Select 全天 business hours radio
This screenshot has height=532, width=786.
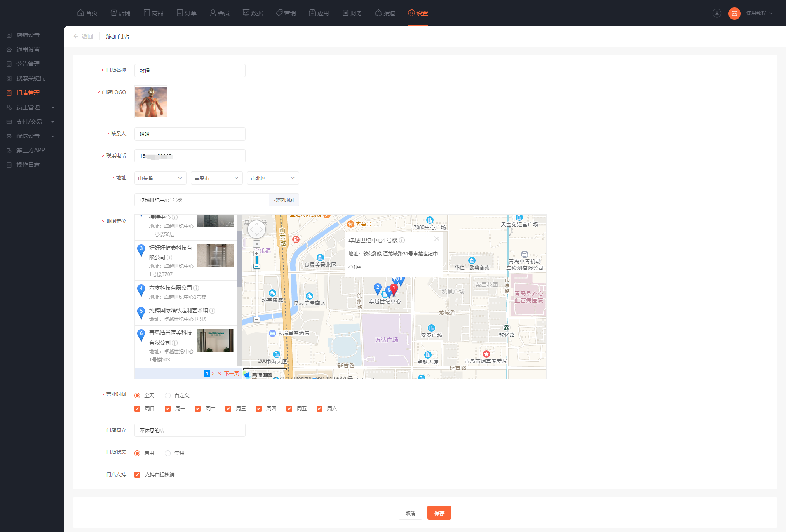coord(137,396)
